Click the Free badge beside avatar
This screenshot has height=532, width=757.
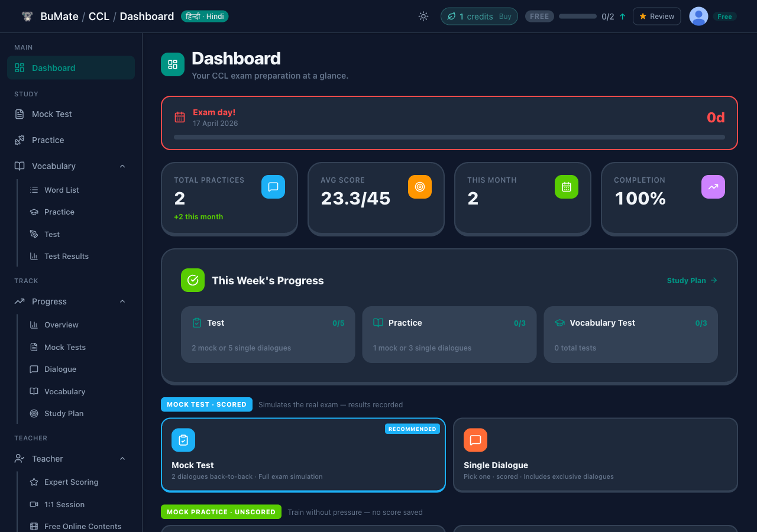click(724, 17)
